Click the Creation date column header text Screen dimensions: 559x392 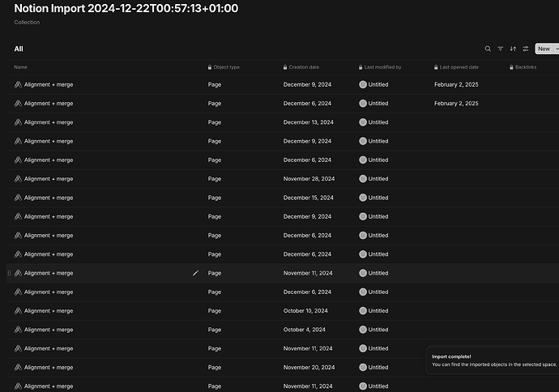tap(304, 67)
